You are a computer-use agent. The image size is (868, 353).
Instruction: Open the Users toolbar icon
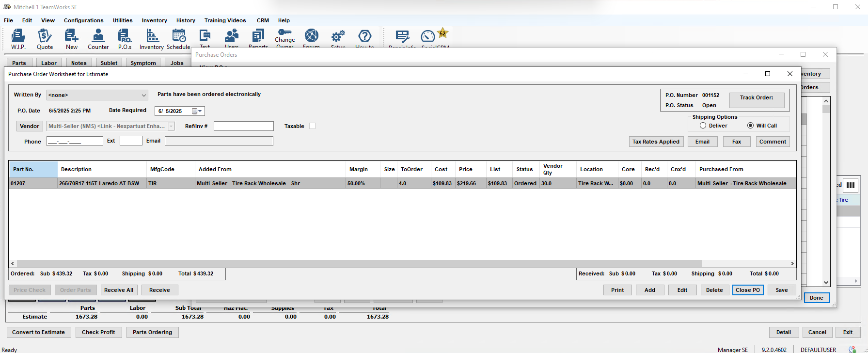pyautogui.click(x=232, y=38)
